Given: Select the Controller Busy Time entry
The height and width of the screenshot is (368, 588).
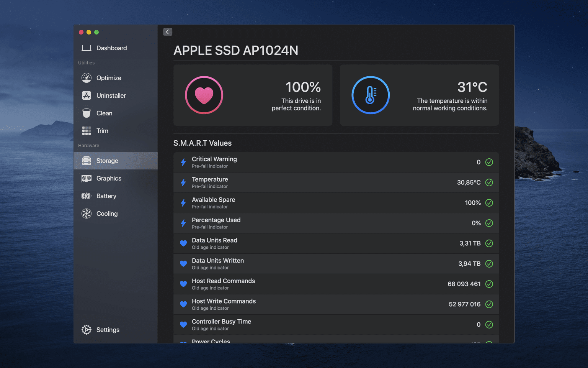Looking at the screenshot, I should (336, 325).
